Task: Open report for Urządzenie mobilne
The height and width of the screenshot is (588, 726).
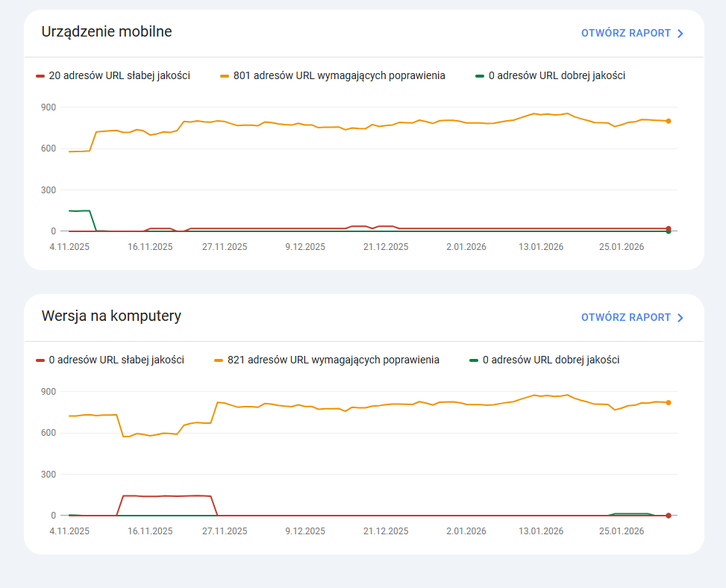Action: [x=625, y=34]
